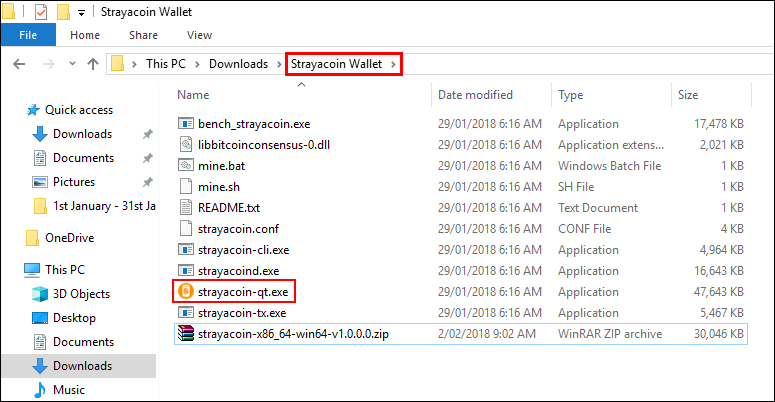Select OneDrive in the navigation pane
The height and width of the screenshot is (402, 775).
point(70,238)
